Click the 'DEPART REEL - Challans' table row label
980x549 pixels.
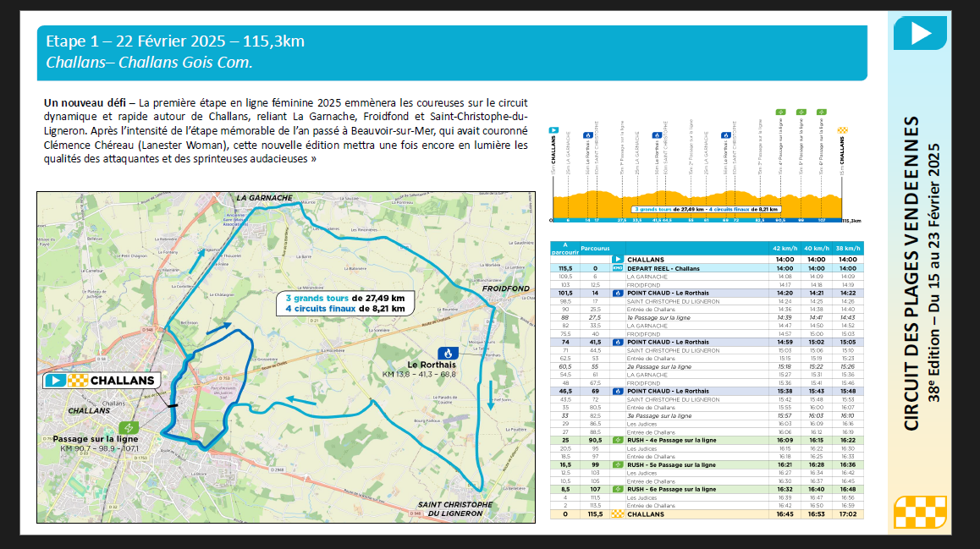point(663,268)
